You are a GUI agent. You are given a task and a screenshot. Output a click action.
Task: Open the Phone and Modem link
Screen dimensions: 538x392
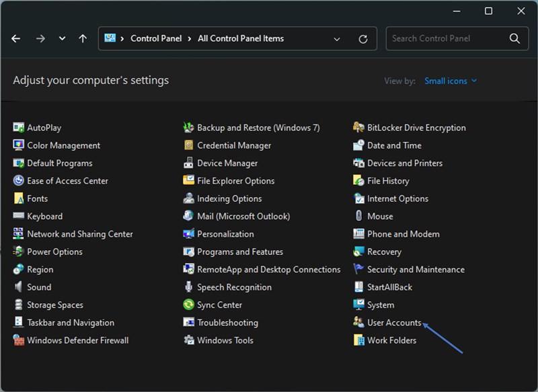click(x=403, y=234)
